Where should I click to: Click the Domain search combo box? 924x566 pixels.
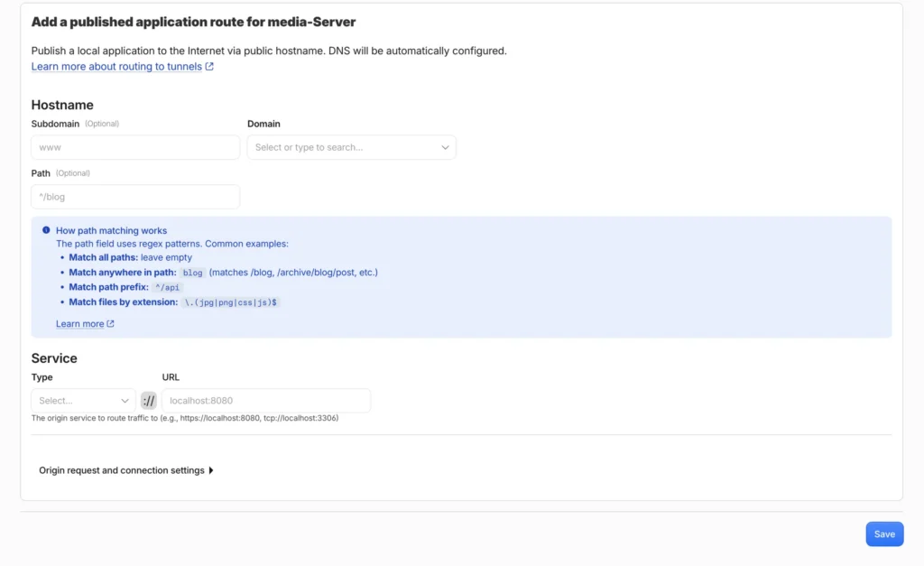(x=351, y=147)
